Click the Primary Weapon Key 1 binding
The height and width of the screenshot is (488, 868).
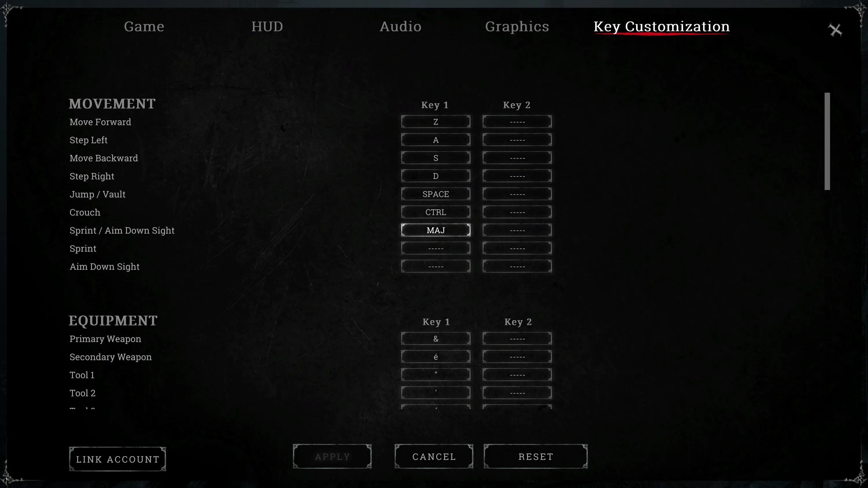(436, 339)
